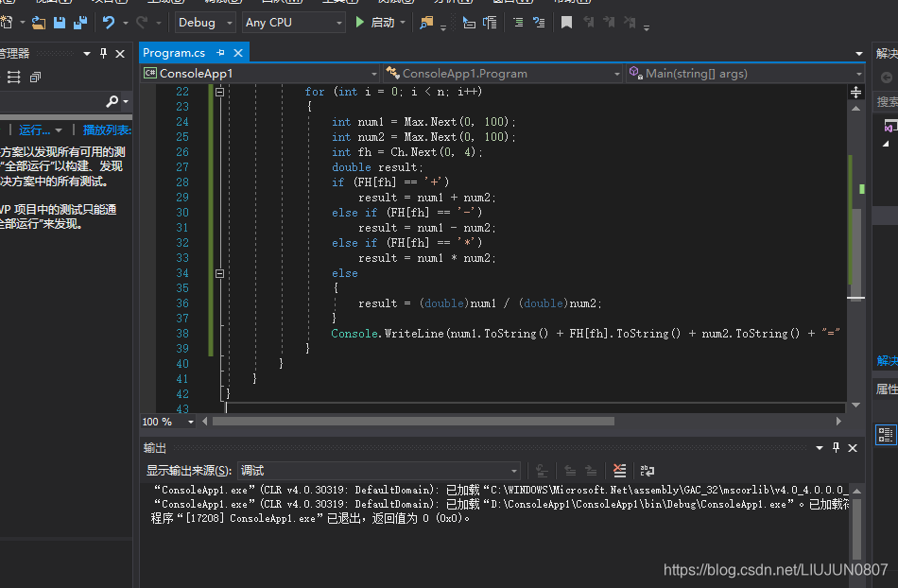Click the search magnifier in left panel
The width and height of the screenshot is (898, 588).
tap(112, 101)
